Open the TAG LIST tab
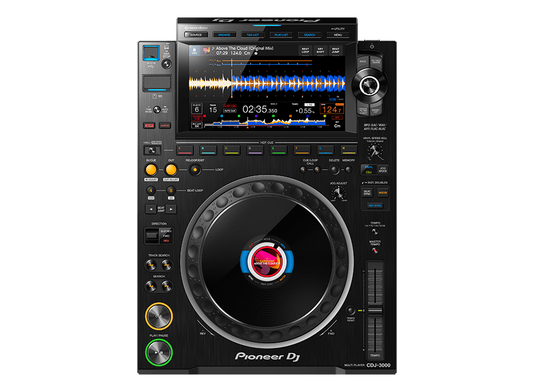Screen dimensions: 534x392 tap(253, 35)
